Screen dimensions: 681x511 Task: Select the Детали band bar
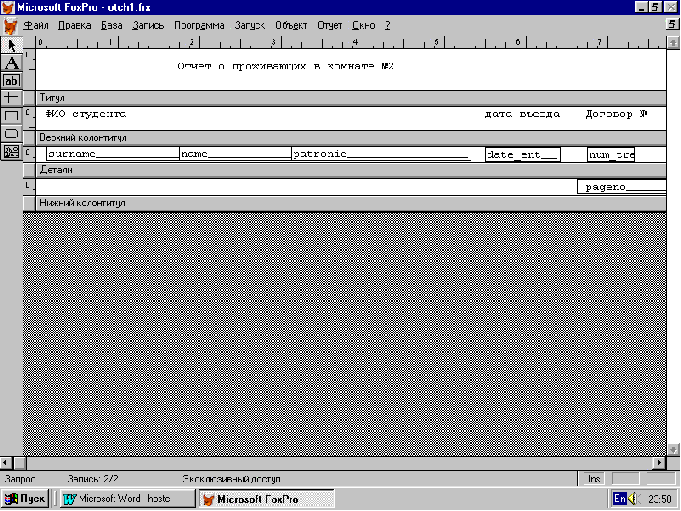point(344,170)
